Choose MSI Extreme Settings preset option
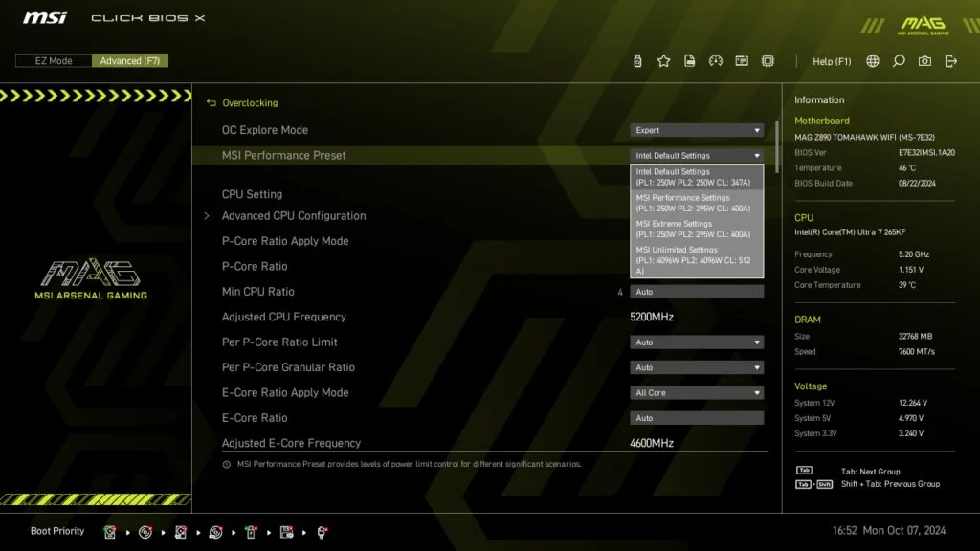 click(x=696, y=229)
